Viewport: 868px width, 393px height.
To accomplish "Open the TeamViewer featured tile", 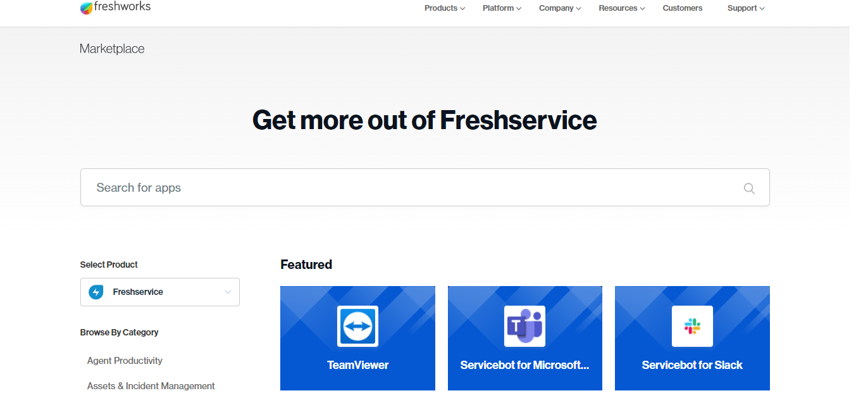I will 357,338.
